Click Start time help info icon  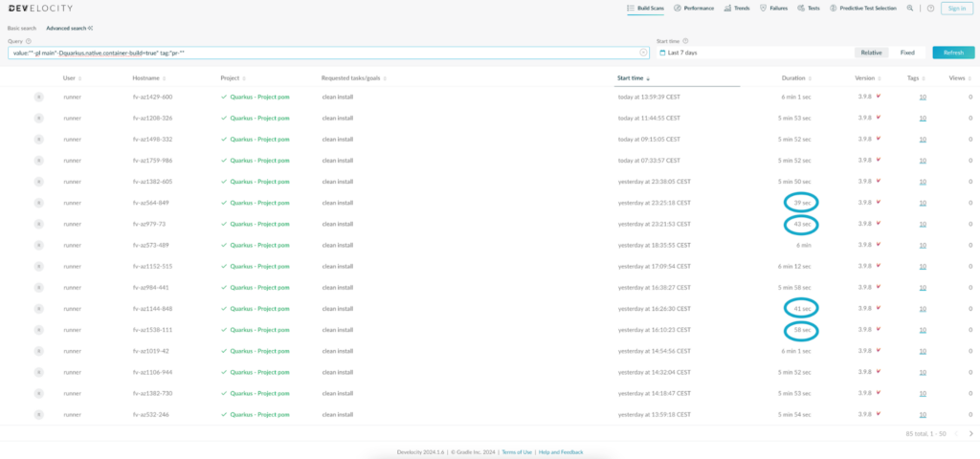(x=688, y=41)
